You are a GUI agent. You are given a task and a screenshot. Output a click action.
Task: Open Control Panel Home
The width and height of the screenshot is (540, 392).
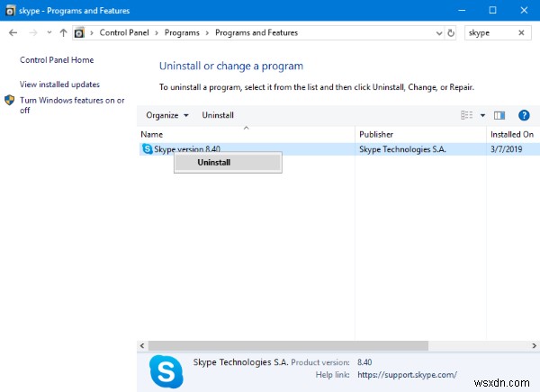pyautogui.click(x=57, y=60)
